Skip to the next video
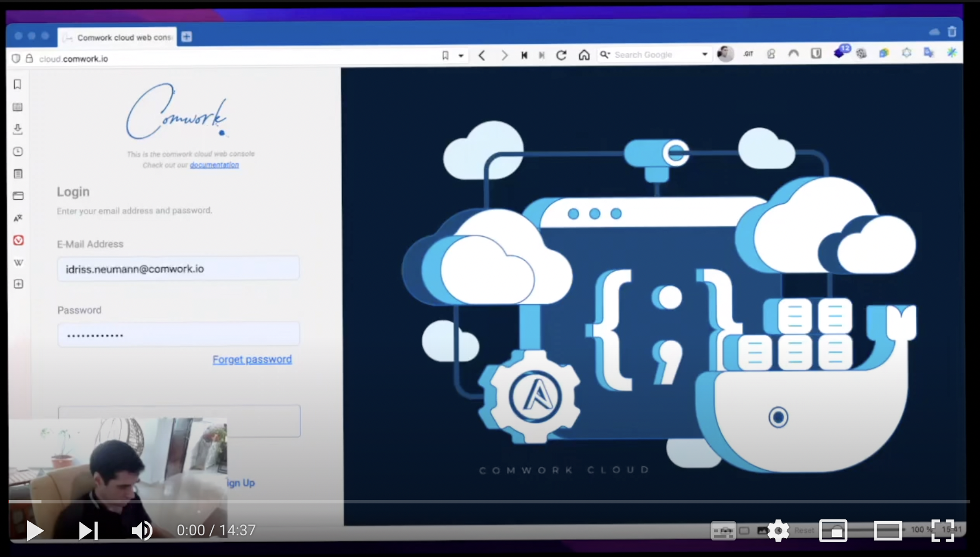Viewport: 980px width, 557px height. (89, 531)
